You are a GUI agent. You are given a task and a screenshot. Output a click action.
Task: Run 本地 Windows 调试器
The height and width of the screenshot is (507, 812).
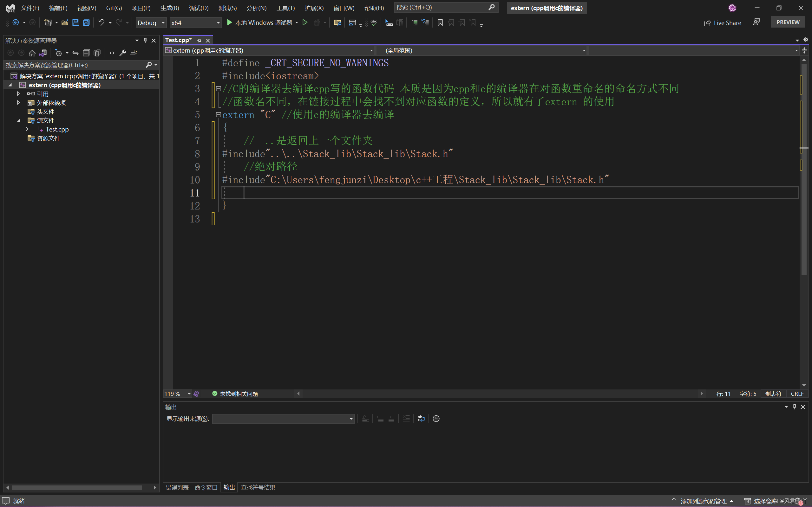[x=259, y=22]
